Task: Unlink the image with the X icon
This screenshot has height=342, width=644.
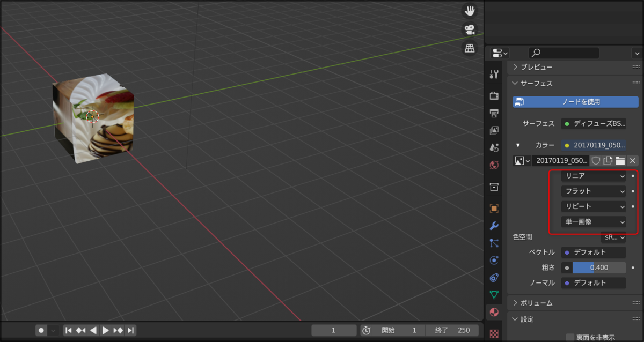Action: [x=633, y=160]
